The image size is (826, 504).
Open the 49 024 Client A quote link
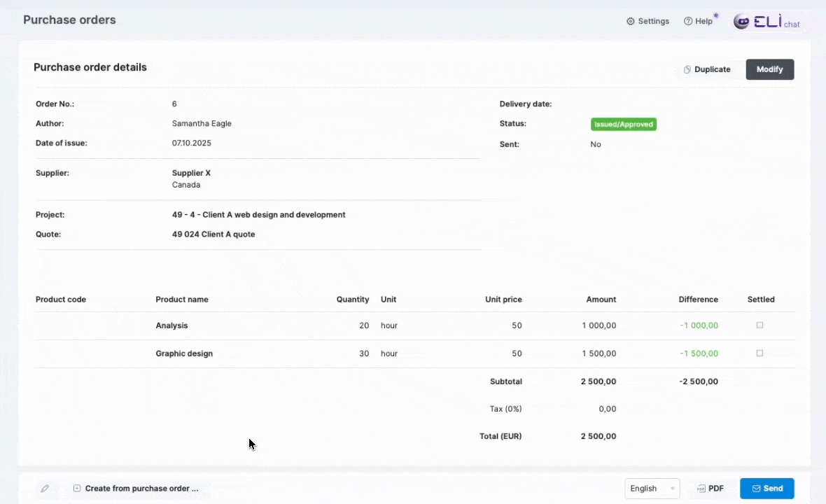(213, 234)
